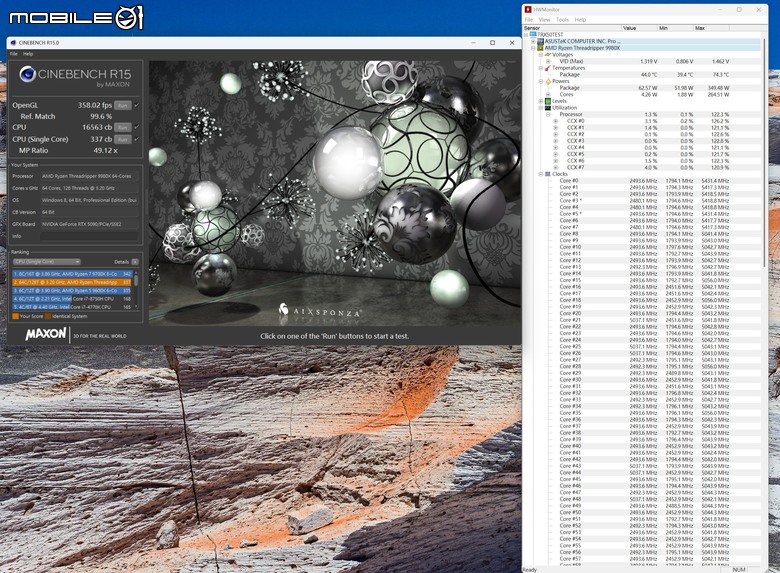Image resolution: width=780 pixels, height=573 pixels.
Task: Select ranking entry AMD Ryzen 7 9700X
Action: 72,274
